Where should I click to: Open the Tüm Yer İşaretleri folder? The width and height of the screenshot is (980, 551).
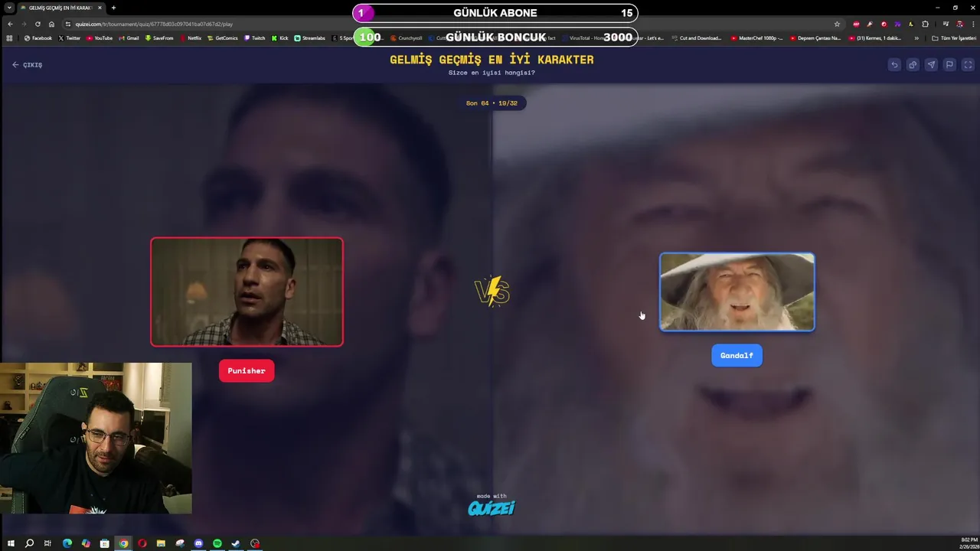point(954,38)
